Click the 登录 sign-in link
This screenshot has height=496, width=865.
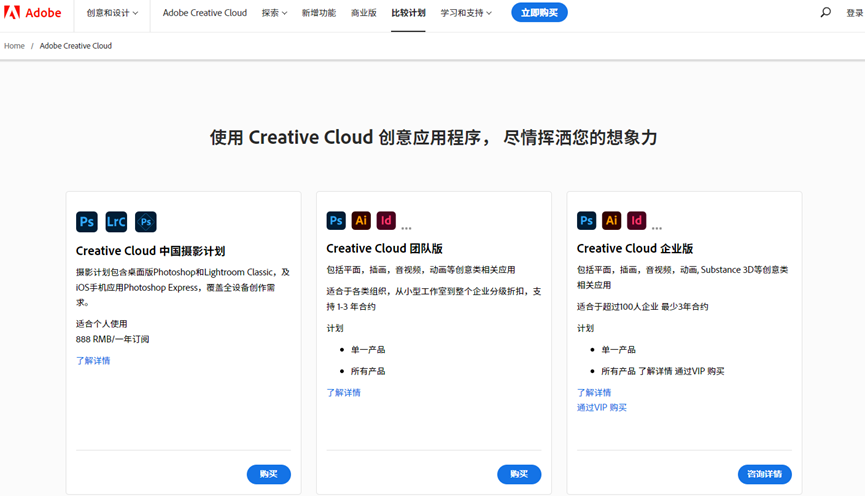(x=855, y=13)
